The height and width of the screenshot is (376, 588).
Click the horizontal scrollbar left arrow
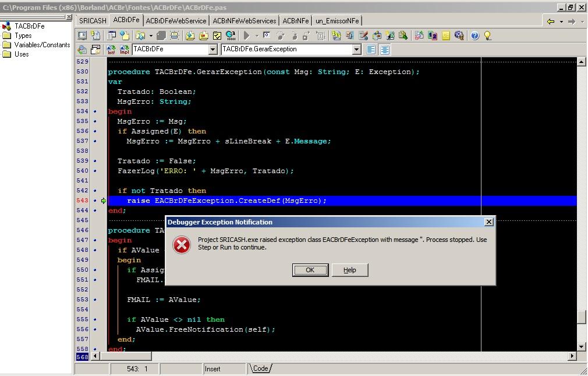pyautogui.click(x=95, y=356)
